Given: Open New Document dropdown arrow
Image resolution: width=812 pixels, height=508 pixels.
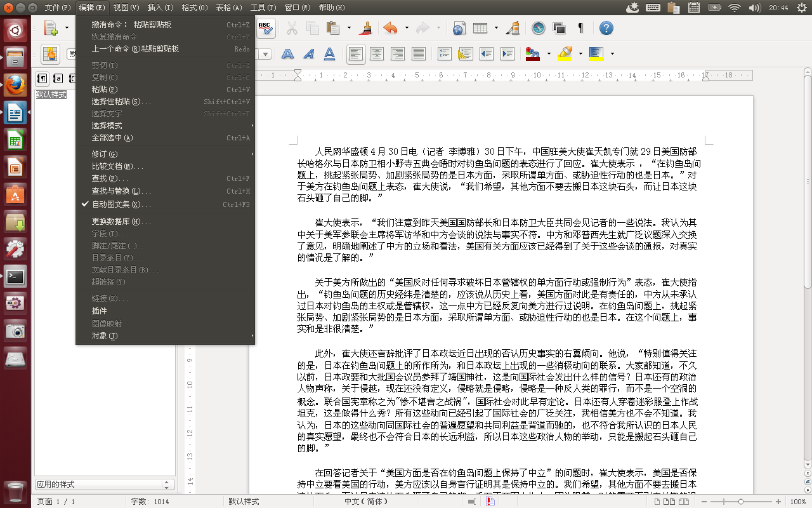Looking at the screenshot, I should [x=67, y=29].
